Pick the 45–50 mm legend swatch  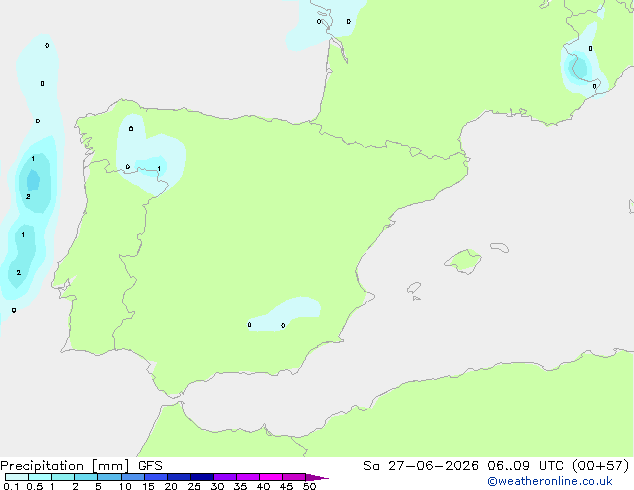point(294,477)
